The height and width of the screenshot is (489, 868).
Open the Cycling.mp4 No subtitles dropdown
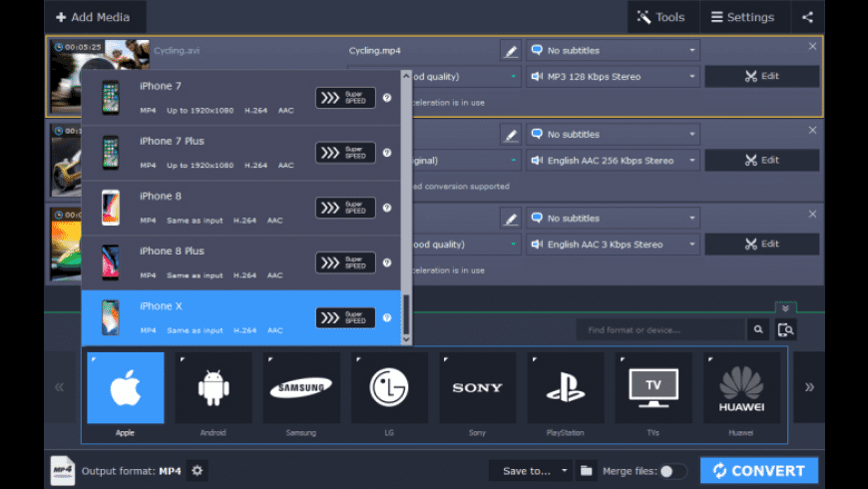pos(613,50)
